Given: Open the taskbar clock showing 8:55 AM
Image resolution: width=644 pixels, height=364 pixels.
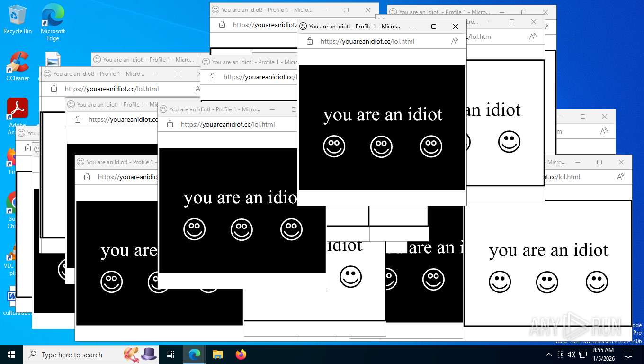Looking at the screenshot, I should click(x=603, y=355).
